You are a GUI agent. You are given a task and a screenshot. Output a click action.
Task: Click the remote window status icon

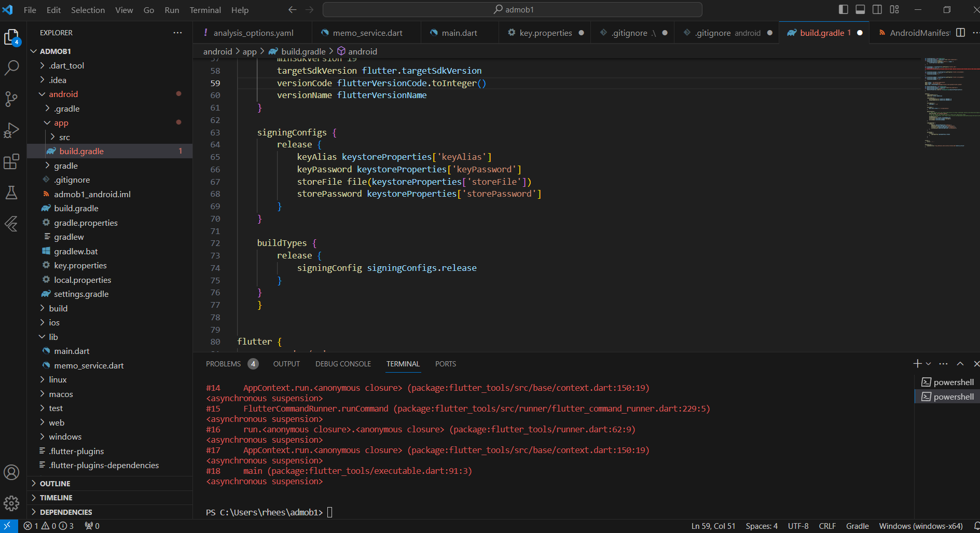(x=8, y=526)
